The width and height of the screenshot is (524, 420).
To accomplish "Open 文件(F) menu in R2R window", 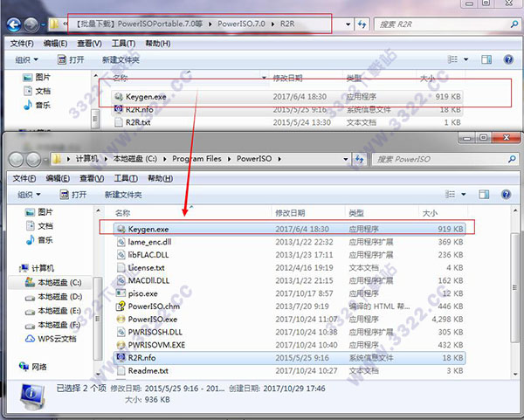I will 22,44.
